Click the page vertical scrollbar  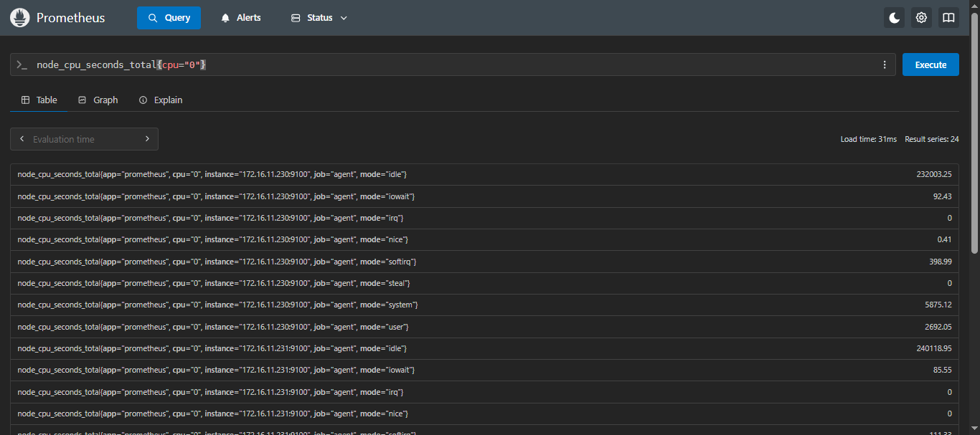coord(974,133)
